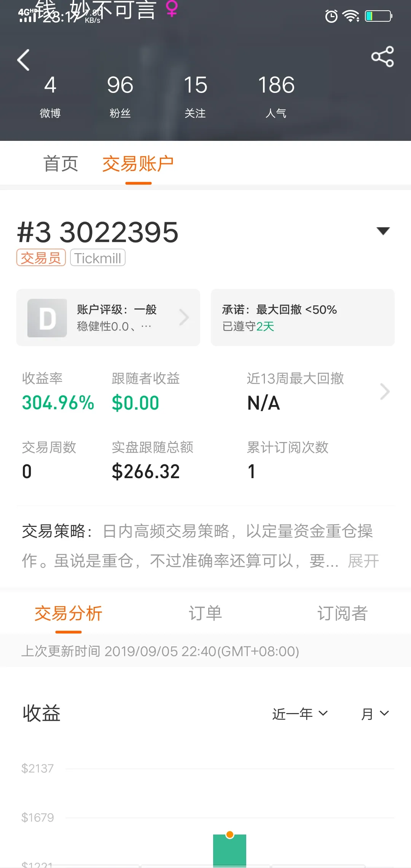Switch to the 订阅者 tab
This screenshot has height=868, width=411.
(x=342, y=614)
